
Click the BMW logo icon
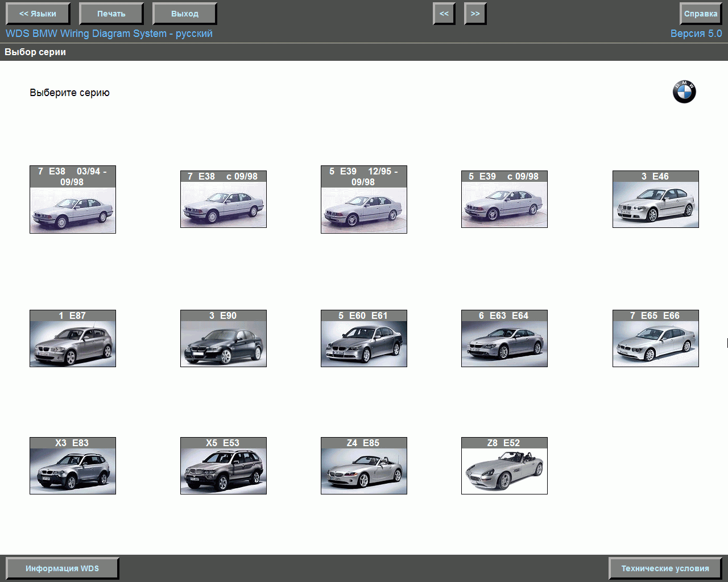[x=684, y=92]
